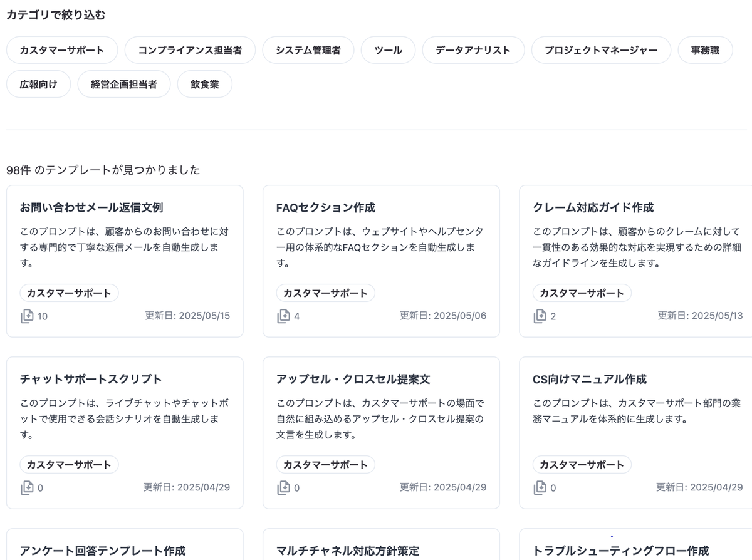This screenshot has height=560, width=752.
Task: Open お問い合わせメール返信文例 template card
Action: pos(125,261)
